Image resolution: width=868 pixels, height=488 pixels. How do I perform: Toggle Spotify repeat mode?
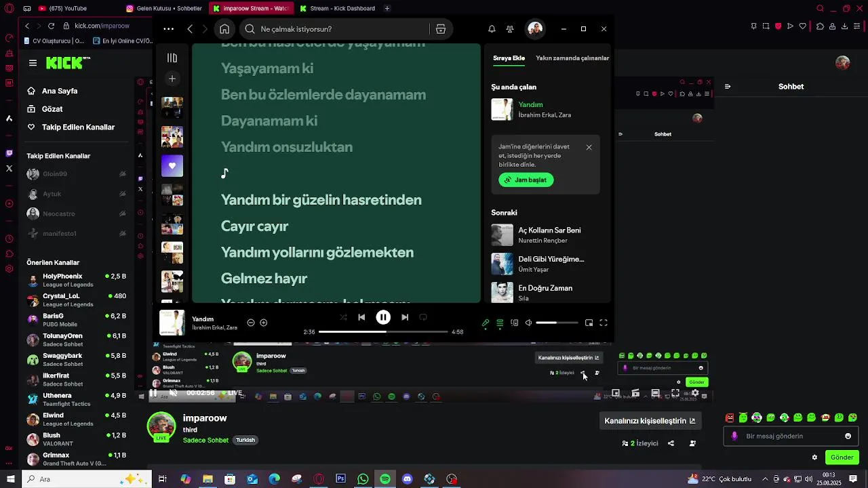(x=423, y=317)
